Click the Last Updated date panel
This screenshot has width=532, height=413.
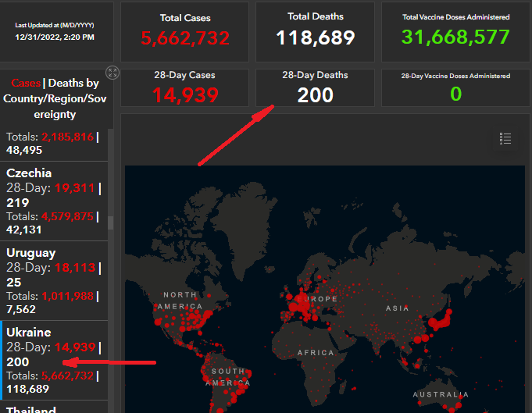point(55,31)
